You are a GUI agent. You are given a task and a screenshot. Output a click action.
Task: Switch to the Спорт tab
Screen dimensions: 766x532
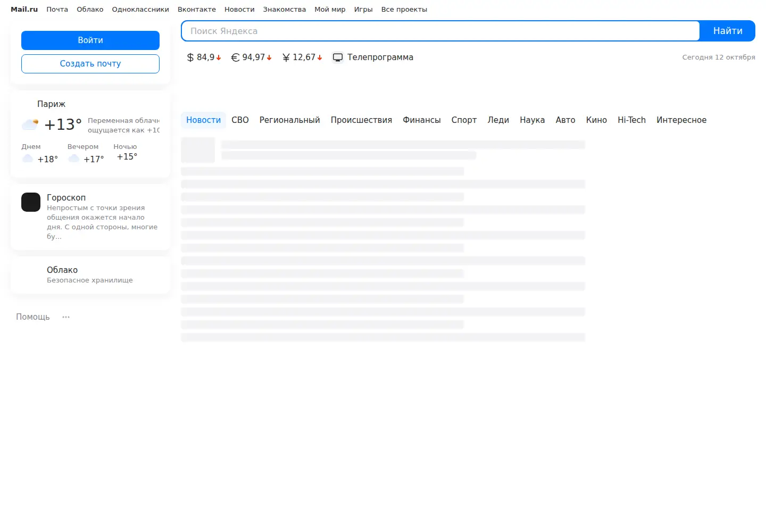pos(464,120)
